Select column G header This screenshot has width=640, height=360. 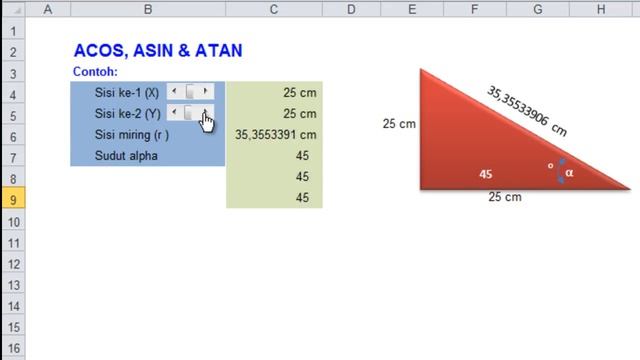point(538,9)
